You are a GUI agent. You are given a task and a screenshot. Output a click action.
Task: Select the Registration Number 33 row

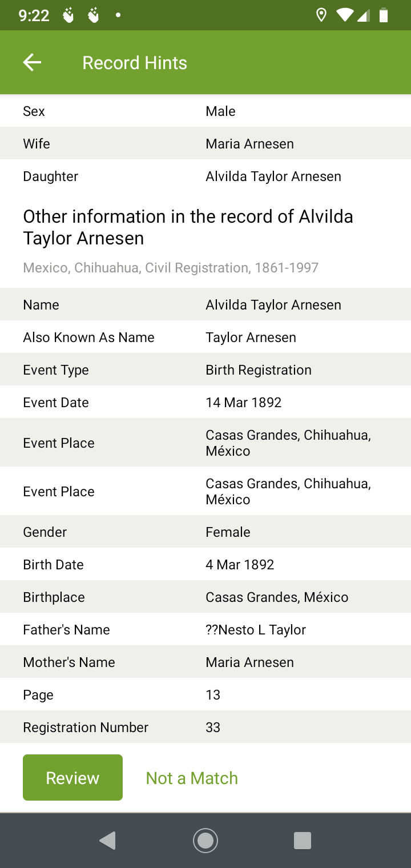pos(205,727)
